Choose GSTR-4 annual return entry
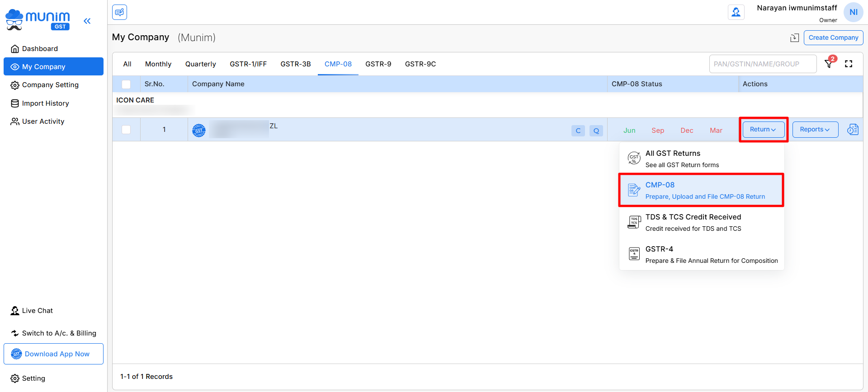The image size is (868, 392). coord(702,254)
